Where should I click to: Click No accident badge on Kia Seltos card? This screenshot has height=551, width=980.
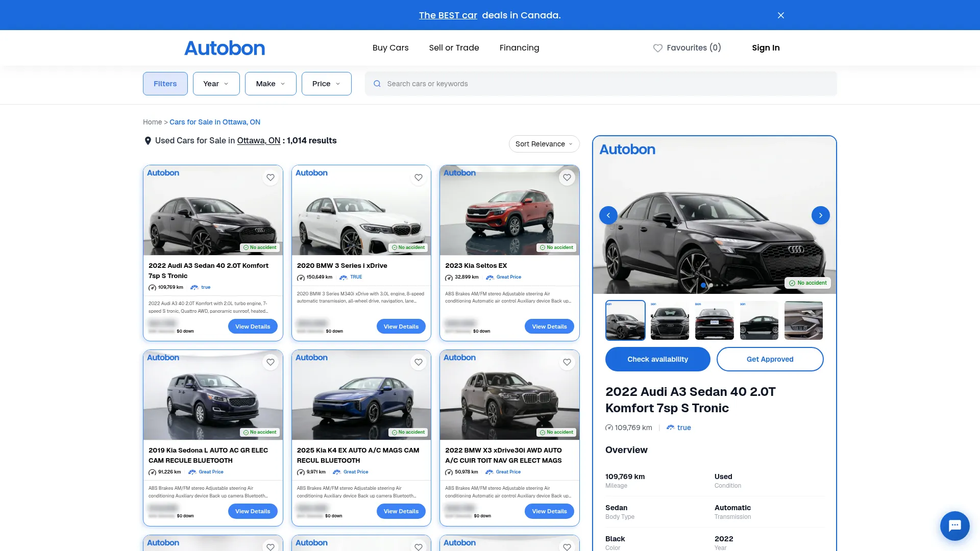pyautogui.click(x=557, y=247)
